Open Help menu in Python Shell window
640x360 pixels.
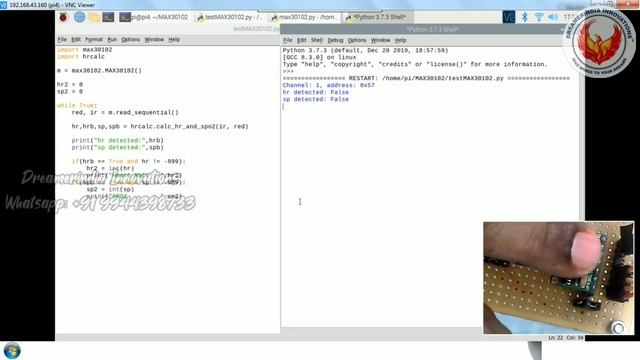[400, 40]
